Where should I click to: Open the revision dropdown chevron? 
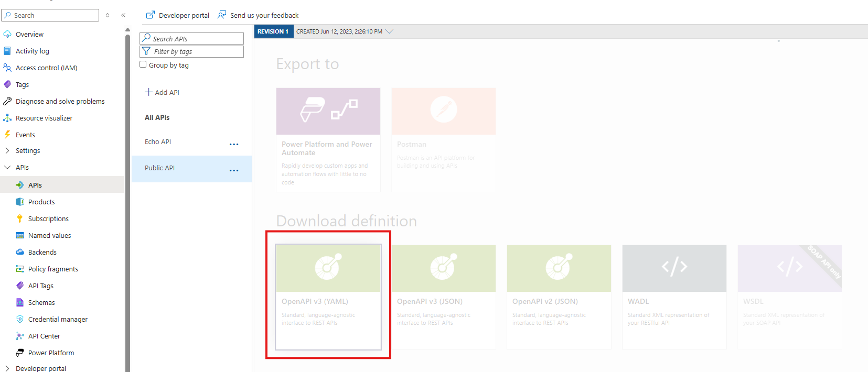tap(390, 31)
